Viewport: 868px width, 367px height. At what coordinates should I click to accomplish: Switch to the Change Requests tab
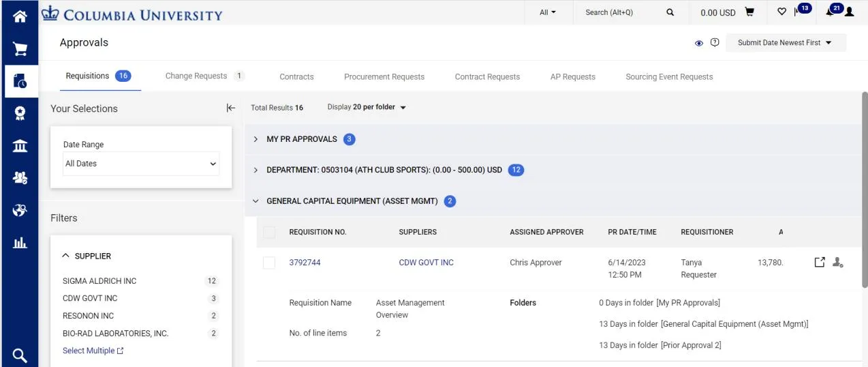click(x=204, y=76)
